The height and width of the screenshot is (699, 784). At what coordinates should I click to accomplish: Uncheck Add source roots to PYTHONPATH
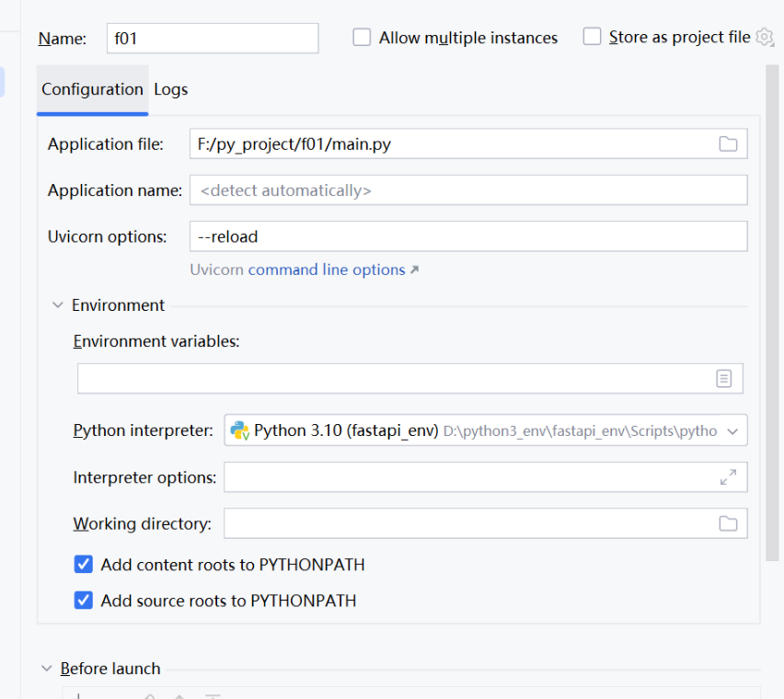point(84,601)
